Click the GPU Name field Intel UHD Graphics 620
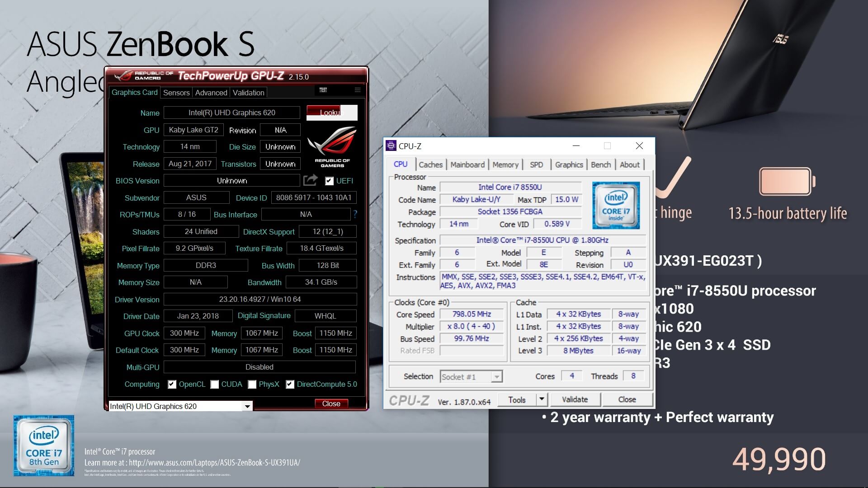The height and width of the screenshot is (488, 868). (232, 113)
